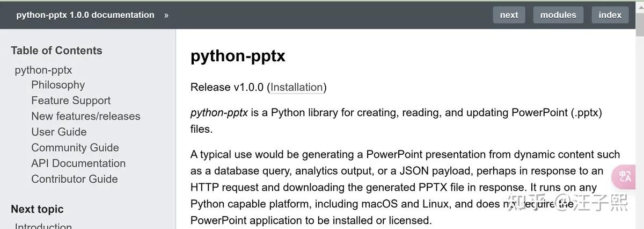The image size is (644, 229).
Task: Follow the Installation link
Action: 297,87
